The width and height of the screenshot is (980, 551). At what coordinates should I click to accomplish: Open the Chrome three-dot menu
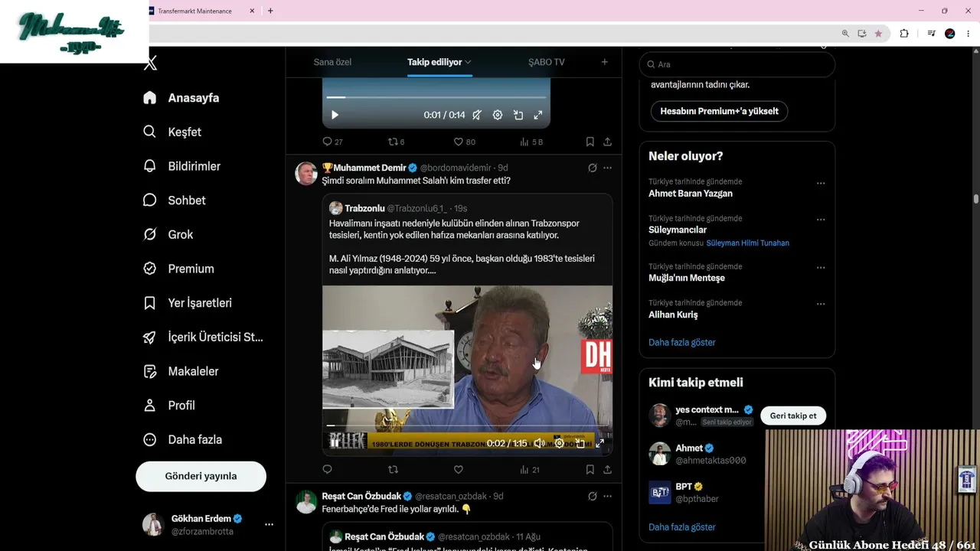click(x=968, y=34)
